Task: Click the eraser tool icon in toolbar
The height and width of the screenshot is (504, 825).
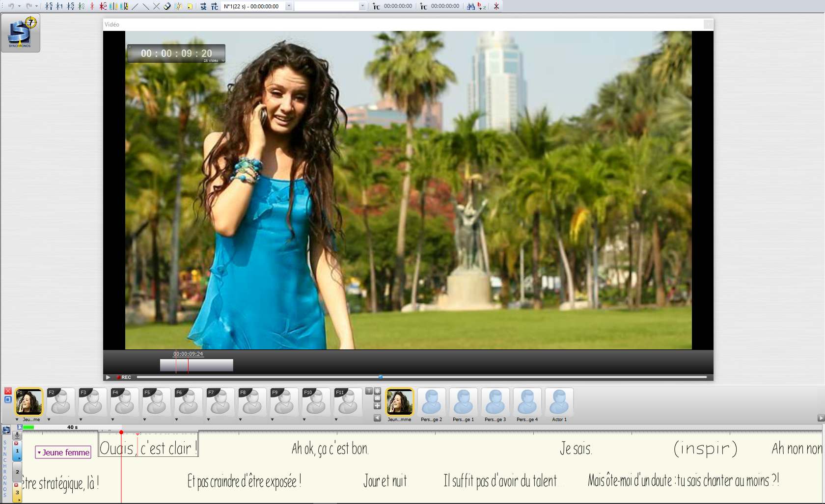Action: point(167,6)
